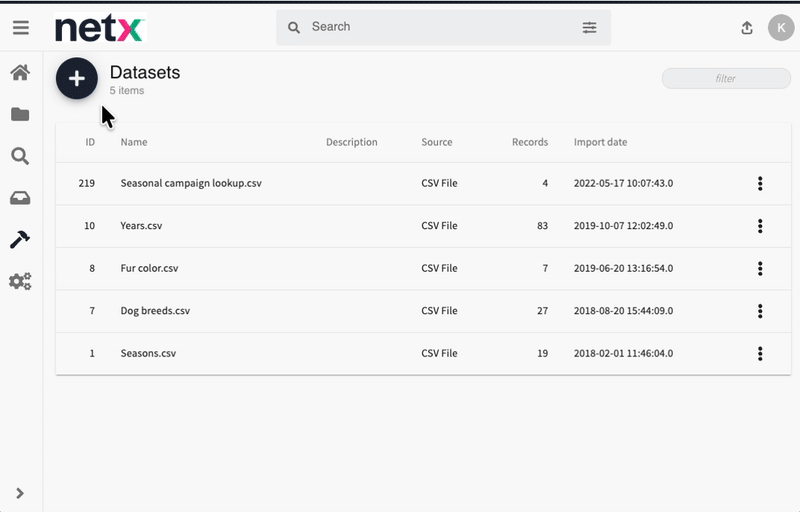This screenshot has width=800, height=512.
Task: Open actions menu for Years.csv
Action: click(760, 226)
